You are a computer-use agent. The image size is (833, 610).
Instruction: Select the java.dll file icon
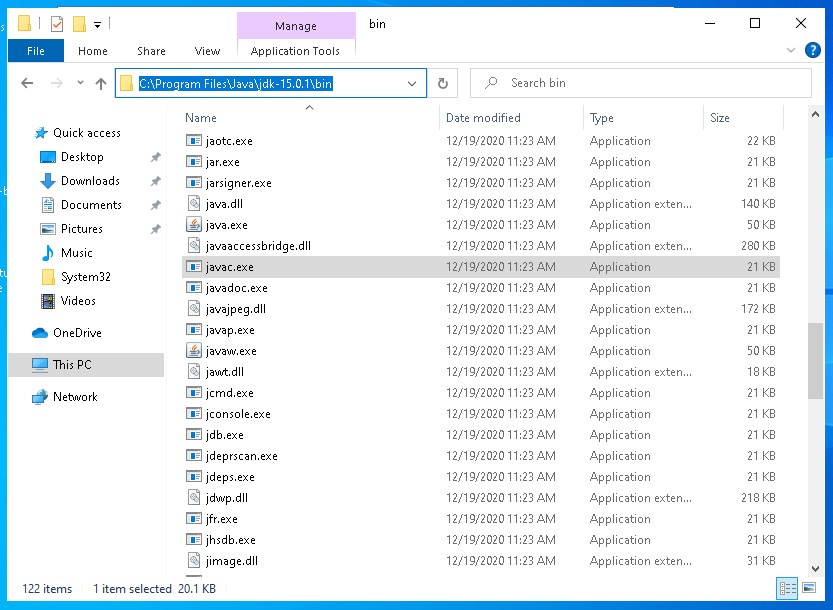pos(194,204)
